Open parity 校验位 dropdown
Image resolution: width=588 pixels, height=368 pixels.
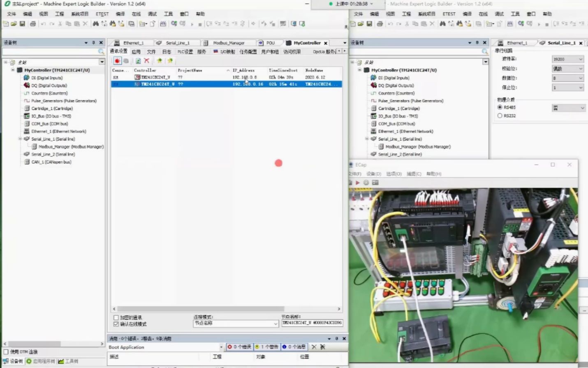pyautogui.click(x=568, y=69)
